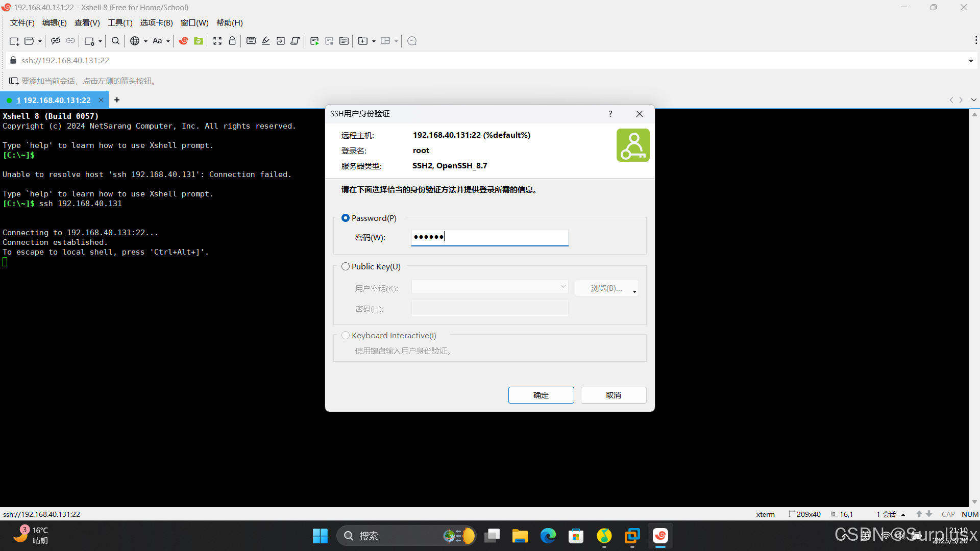
Task: Toggle the Fullscreen toolbar icon
Action: pos(217,41)
